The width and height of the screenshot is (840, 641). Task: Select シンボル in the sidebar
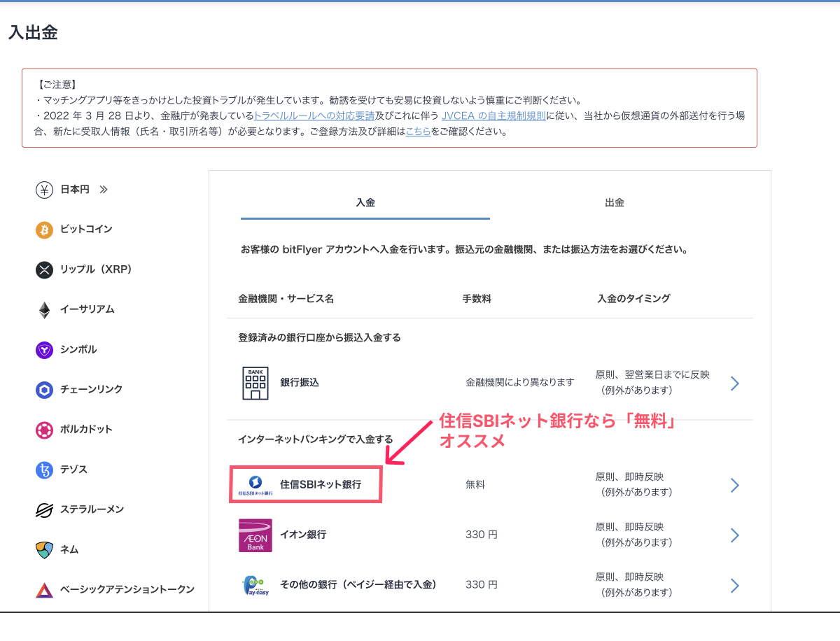pyautogui.click(x=78, y=350)
